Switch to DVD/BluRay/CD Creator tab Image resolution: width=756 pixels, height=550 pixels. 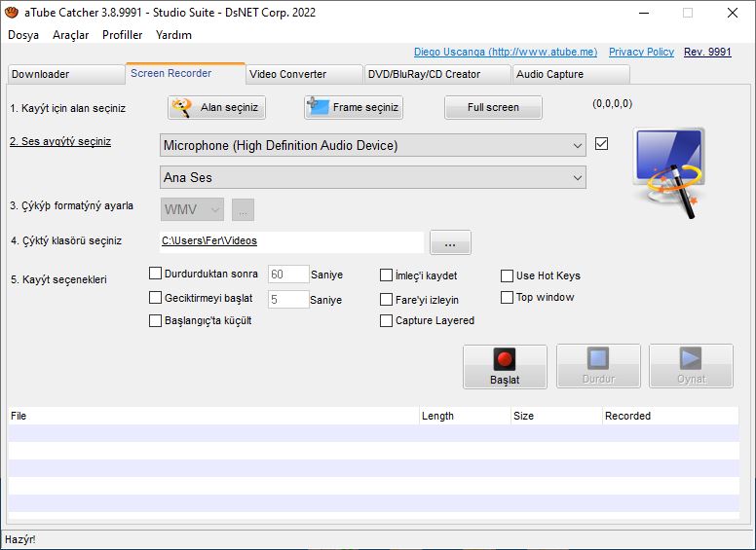(437, 74)
